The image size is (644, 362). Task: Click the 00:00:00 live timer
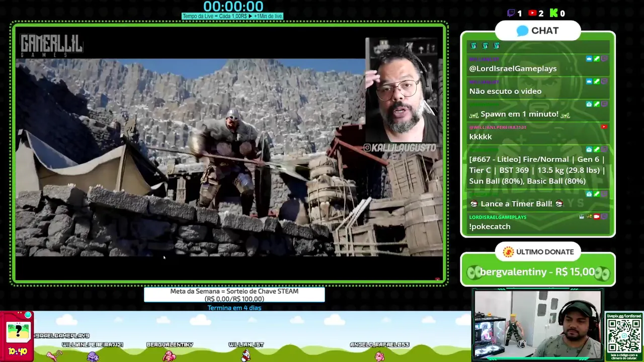click(x=233, y=7)
